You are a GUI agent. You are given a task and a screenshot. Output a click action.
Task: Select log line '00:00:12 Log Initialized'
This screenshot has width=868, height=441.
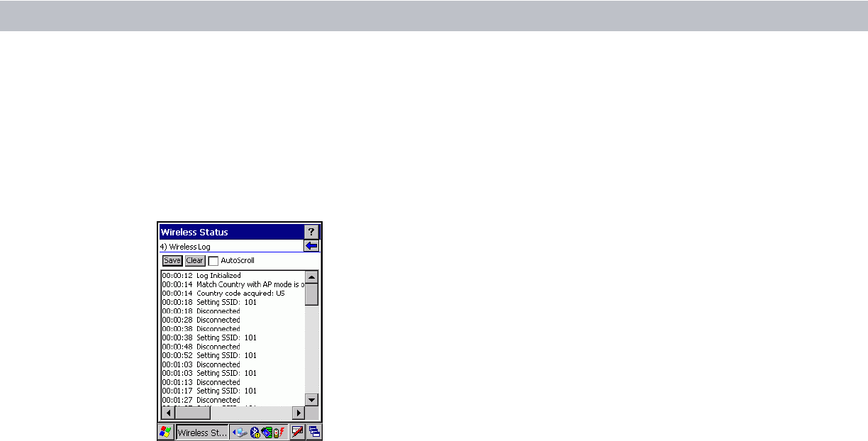201,275
